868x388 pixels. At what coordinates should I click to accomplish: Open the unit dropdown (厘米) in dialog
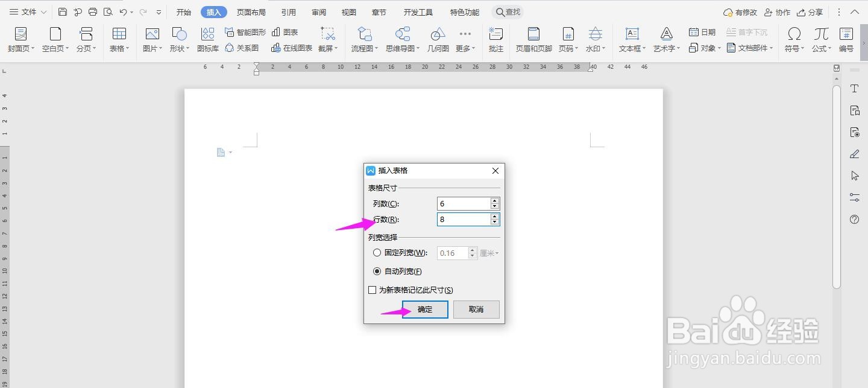point(489,253)
